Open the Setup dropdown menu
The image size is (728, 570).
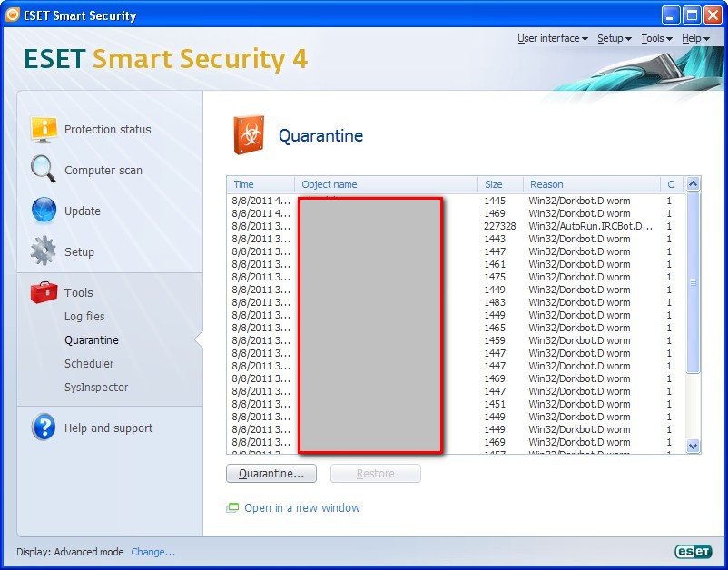point(614,38)
